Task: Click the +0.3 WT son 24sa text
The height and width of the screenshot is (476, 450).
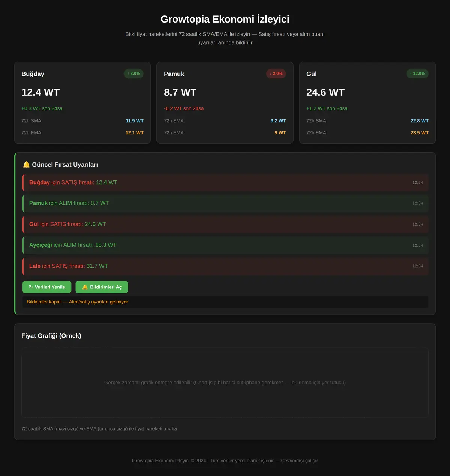Action: click(x=42, y=108)
